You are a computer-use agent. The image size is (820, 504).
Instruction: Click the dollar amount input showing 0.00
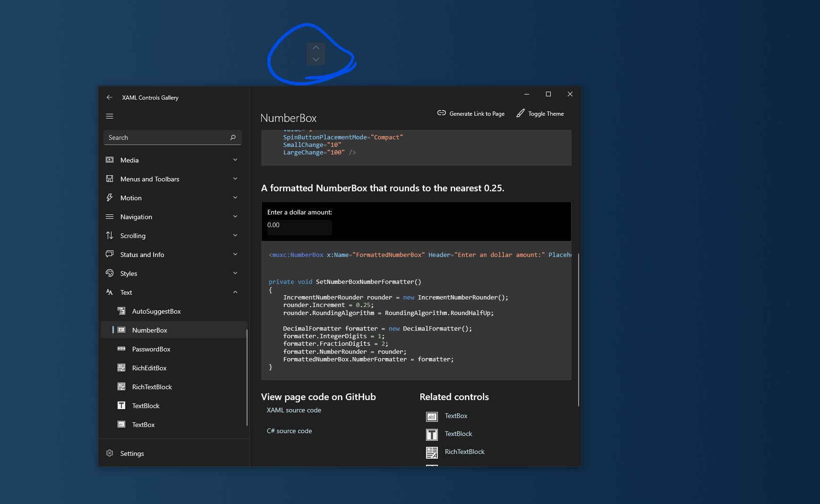pyautogui.click(x=299, y=227)
